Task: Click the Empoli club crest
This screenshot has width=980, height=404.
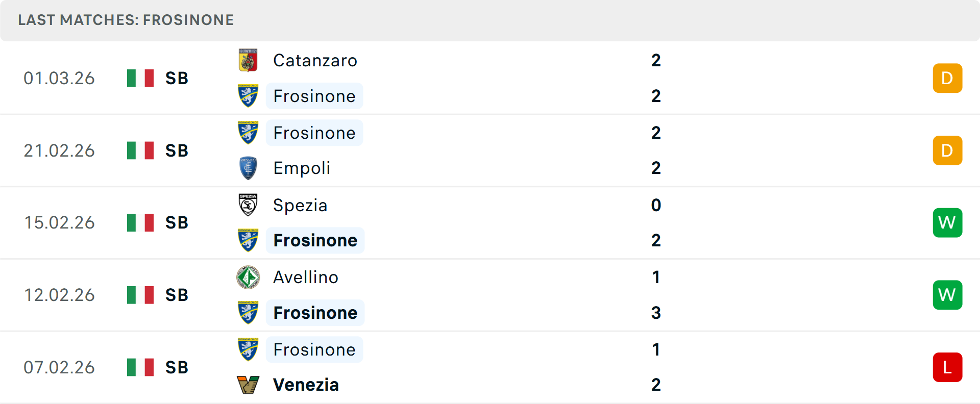Action: coord(248,168)
